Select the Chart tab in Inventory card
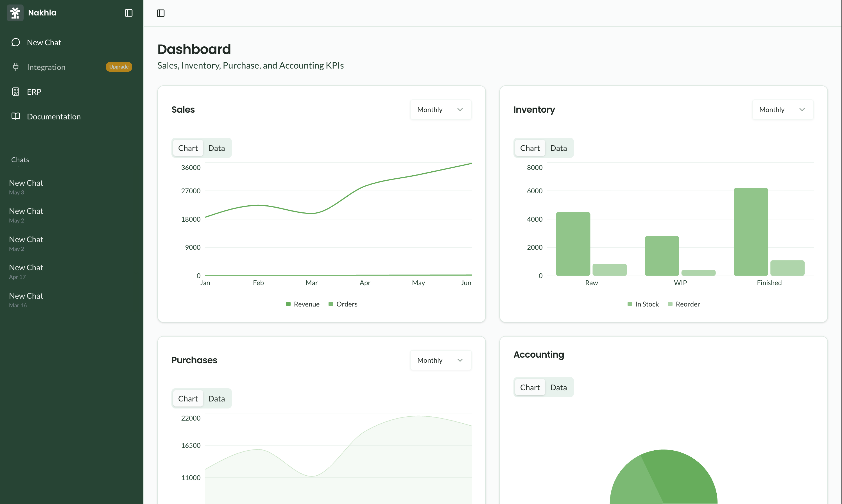This screenshot has height=504, width=842. [x=530, y=148]
